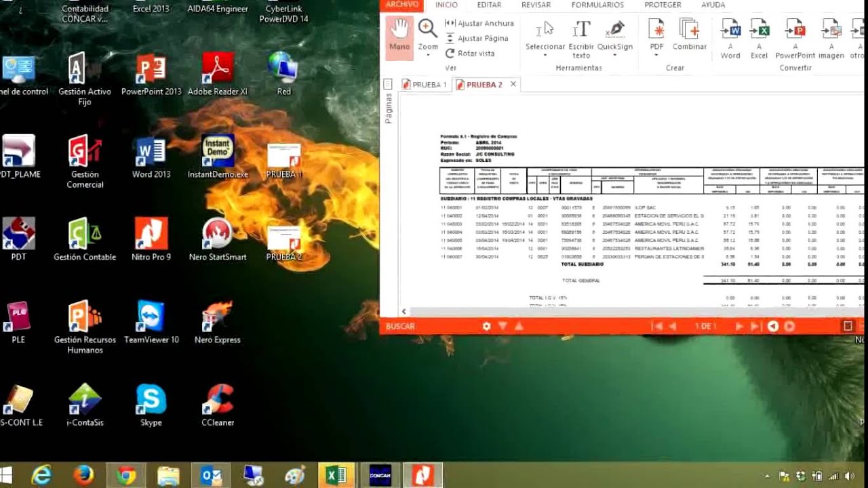Open CONCAR from the taskbar
868x488 pixels.
pos(379,476)
